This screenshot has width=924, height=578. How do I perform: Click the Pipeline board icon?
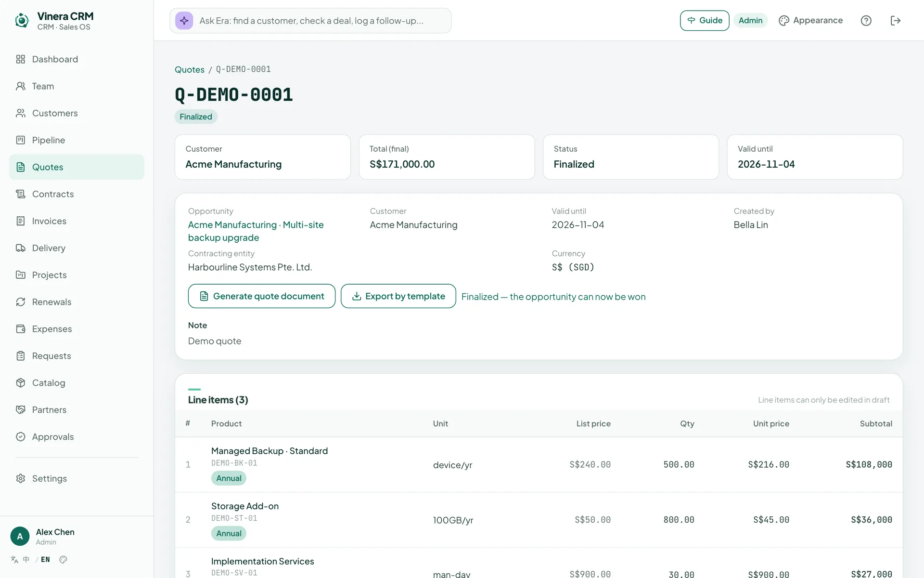coord(21,140)
